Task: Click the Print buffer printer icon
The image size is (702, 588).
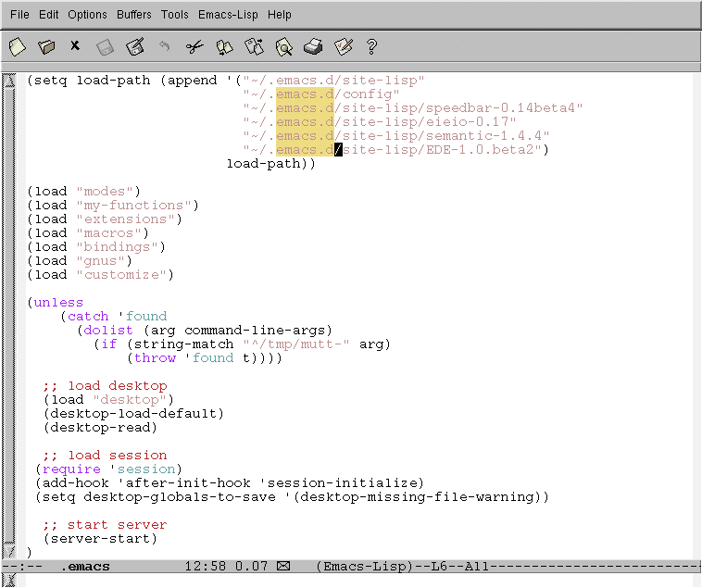Action: [313, 46]
